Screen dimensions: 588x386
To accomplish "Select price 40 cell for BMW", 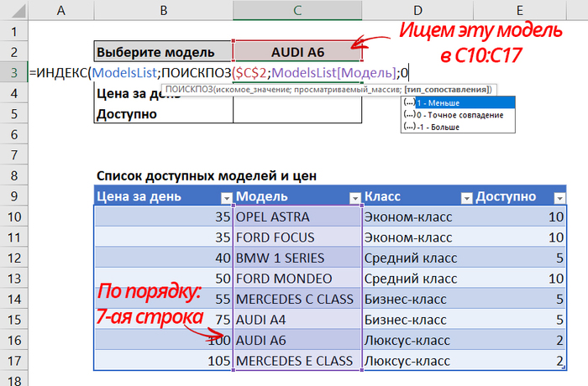I will coord(164,258).
